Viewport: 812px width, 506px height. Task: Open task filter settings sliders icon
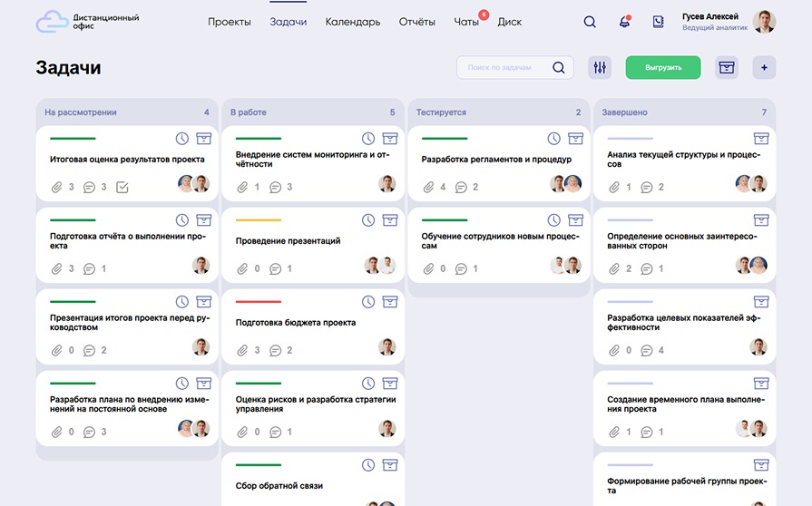600,67
